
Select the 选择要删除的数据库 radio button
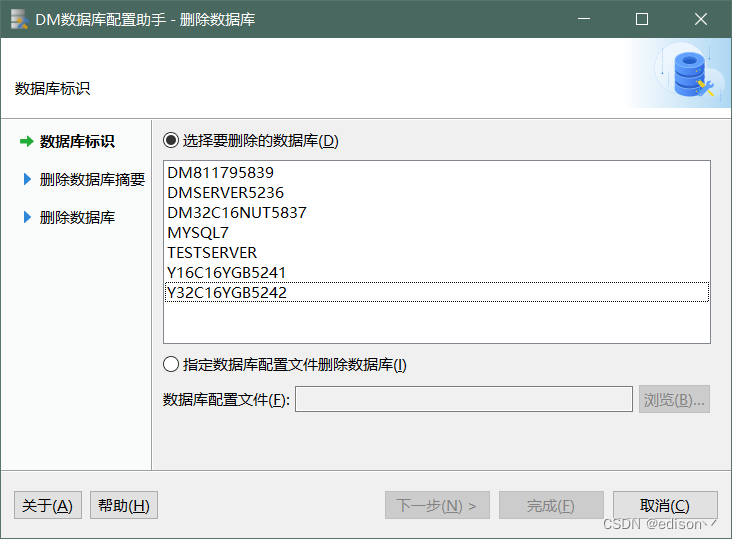click(171, 140)
